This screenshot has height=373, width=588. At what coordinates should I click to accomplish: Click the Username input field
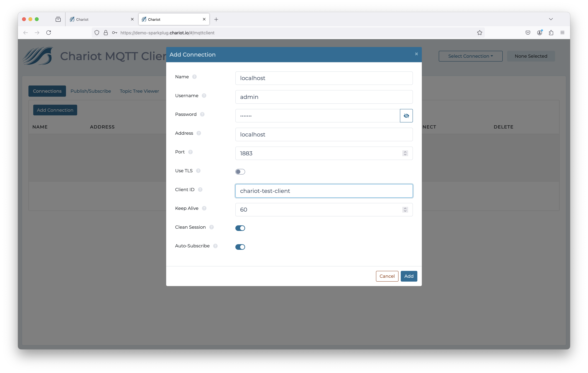[x=324, y=97]
